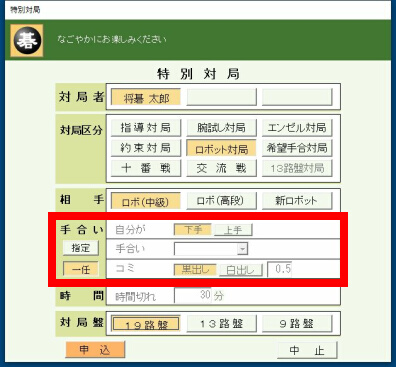The image size is (396, 367).
Task: Select the 十番戦 button
Action: click(146, 168)
